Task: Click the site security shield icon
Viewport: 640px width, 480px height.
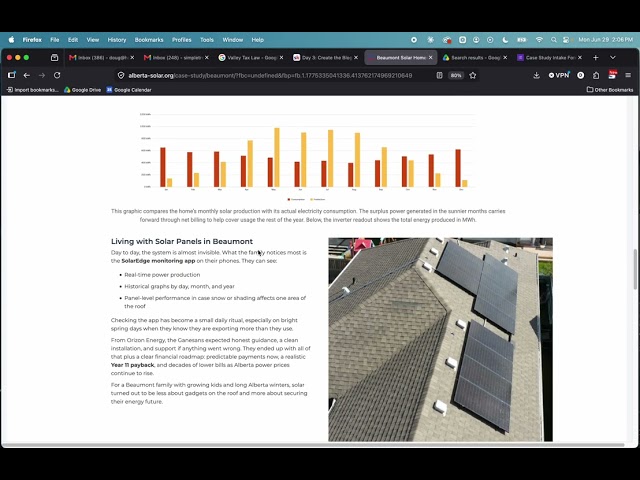Action: point(121,75)
